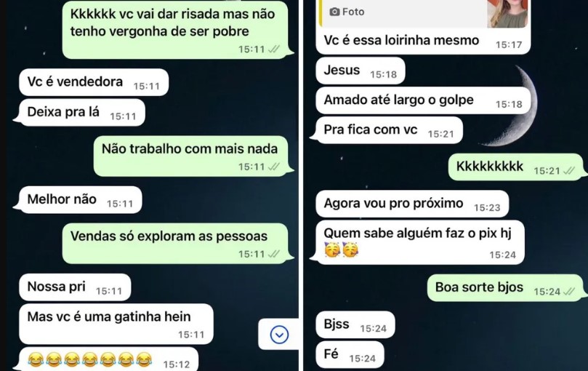The height and width of the screenshot is (371, 588).
Task: Tap read checkmarks on 'Não trabalho com mais nada'
Action: pos(274,167)
